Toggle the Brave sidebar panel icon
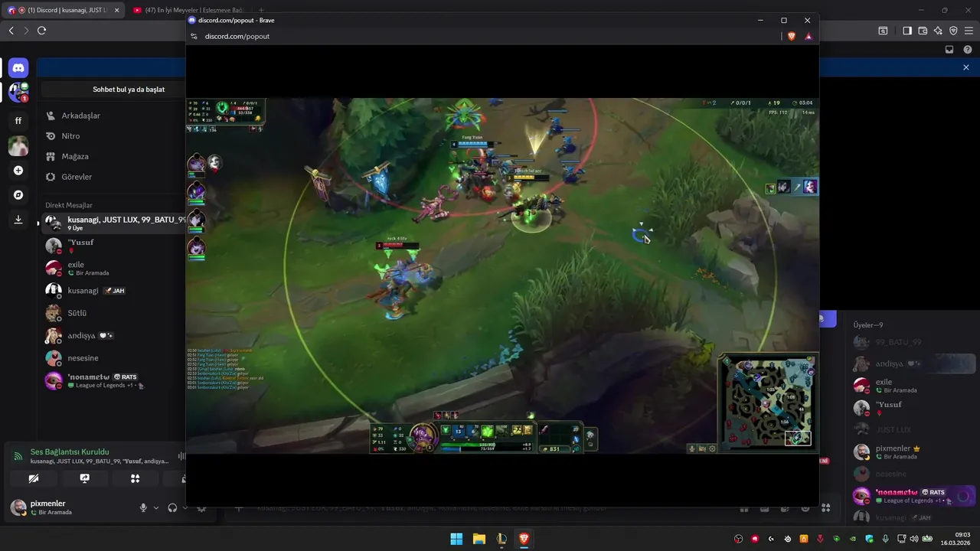Image resolution: width=980 pixels, height=551 pixels. [907, 31]
